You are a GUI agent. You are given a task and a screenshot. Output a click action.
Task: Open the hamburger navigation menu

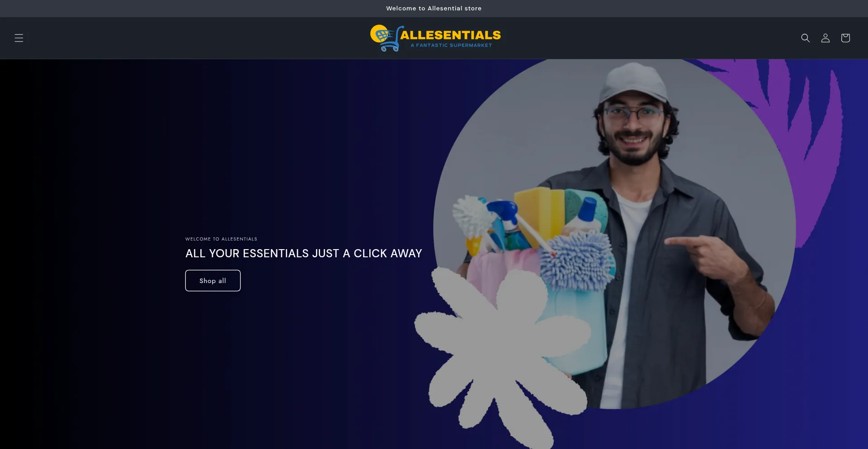[x=19, y=38]
